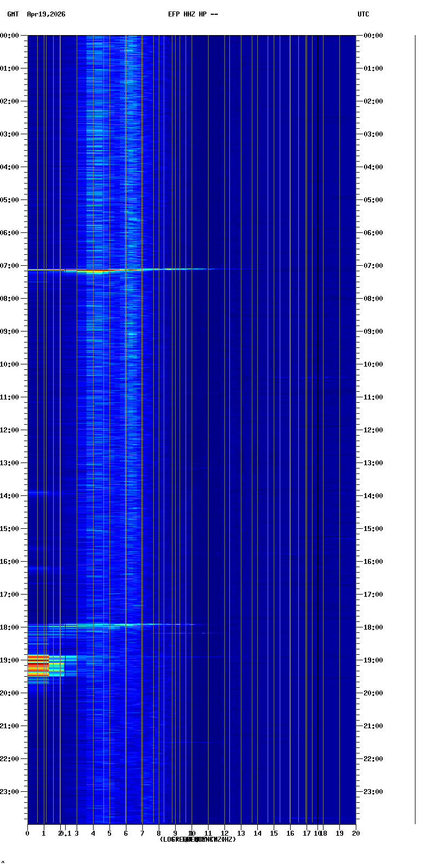This screenshot has height=868, width=439.
Task: Click the 0 Hz frequency axis label
Action: click(27, 833)
